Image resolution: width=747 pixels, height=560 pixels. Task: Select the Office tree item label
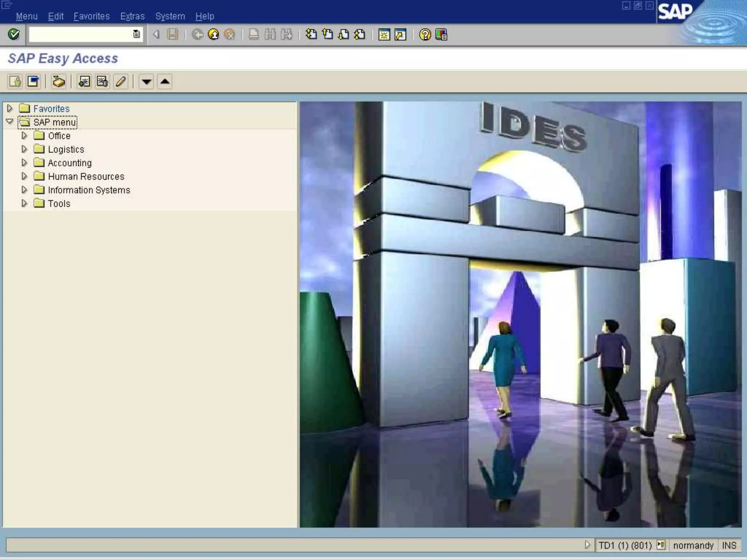[59, 136]
